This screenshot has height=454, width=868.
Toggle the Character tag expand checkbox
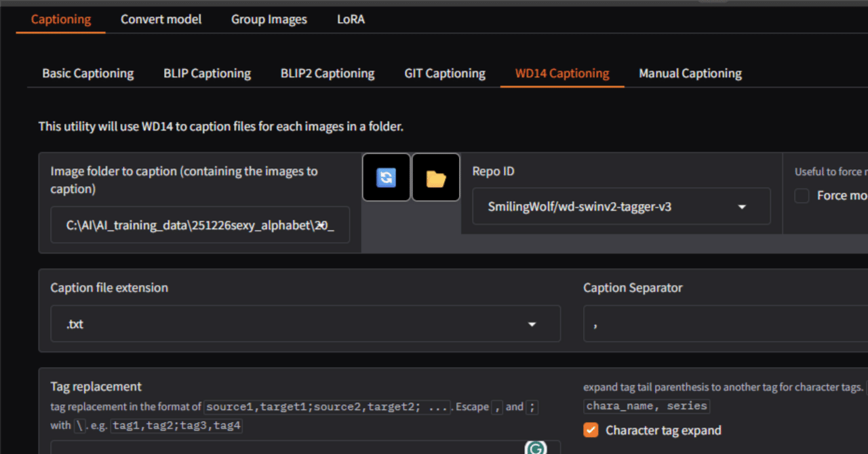(591, 430)
